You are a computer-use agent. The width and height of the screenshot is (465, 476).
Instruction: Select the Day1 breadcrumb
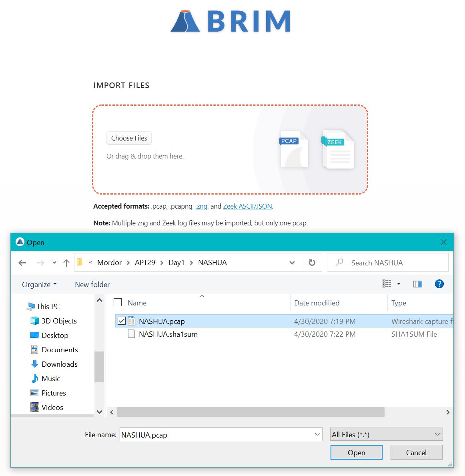pyautogui.click(x=176, y=262)
